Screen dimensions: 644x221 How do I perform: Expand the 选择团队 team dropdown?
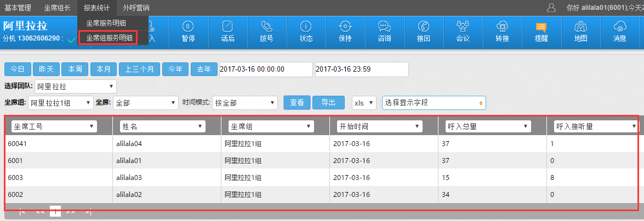tap(75, 86)
